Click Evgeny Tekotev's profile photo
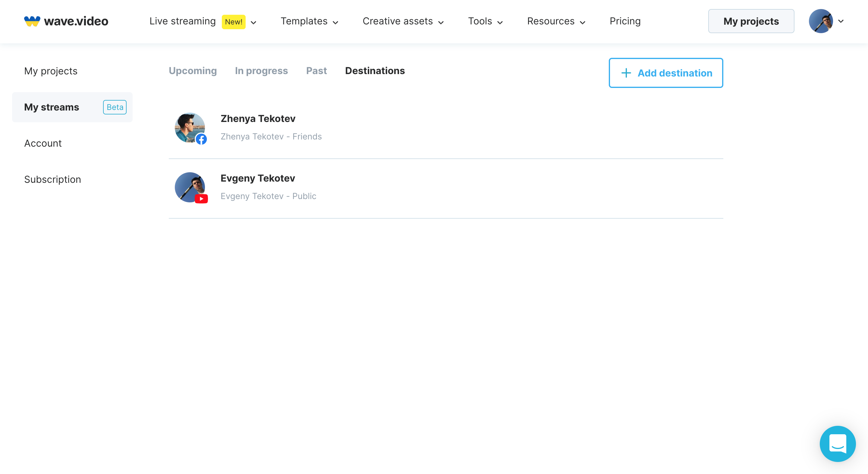The image size is (868, 474). point(189,187)
